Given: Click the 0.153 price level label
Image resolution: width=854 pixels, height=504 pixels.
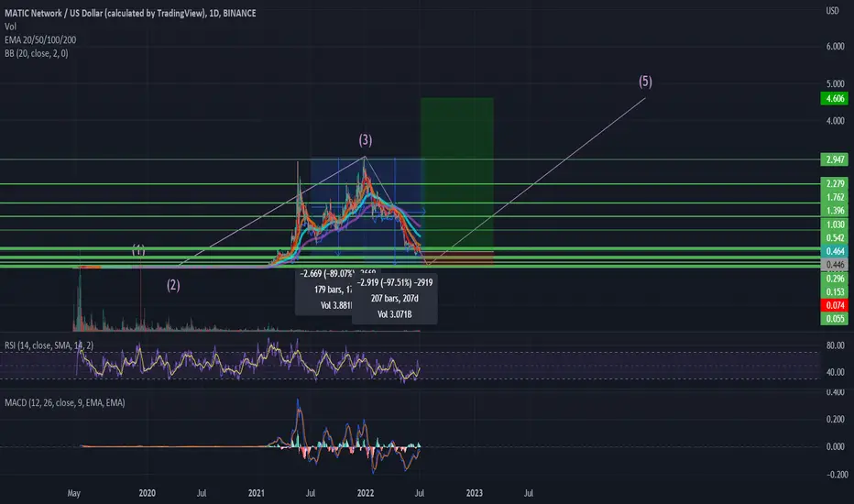Looking at the screenshot, I should 835,291.
